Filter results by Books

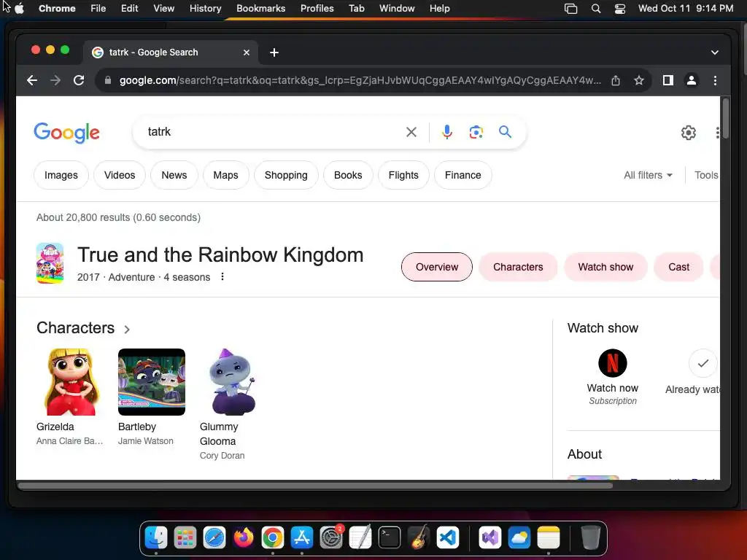tap(348, 175)
